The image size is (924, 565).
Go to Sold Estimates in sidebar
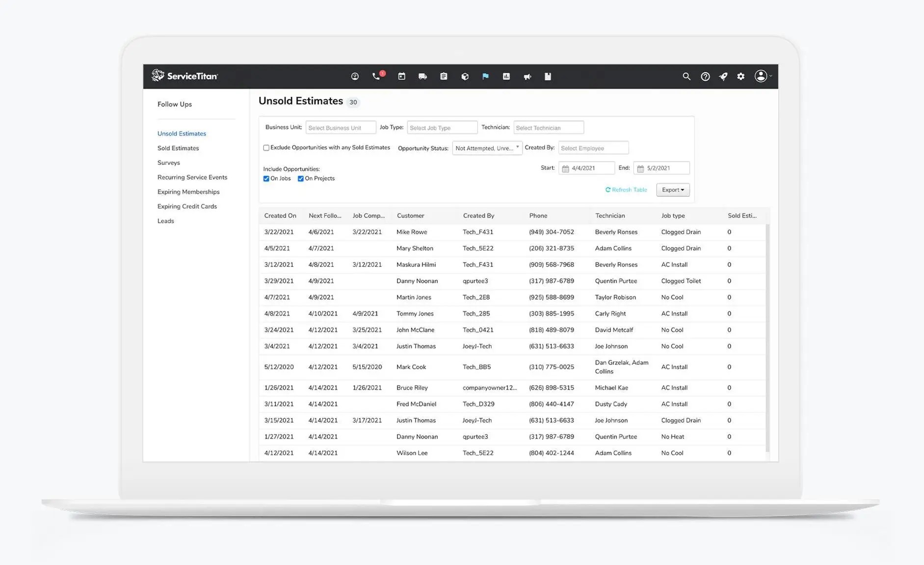coord(178,148)
